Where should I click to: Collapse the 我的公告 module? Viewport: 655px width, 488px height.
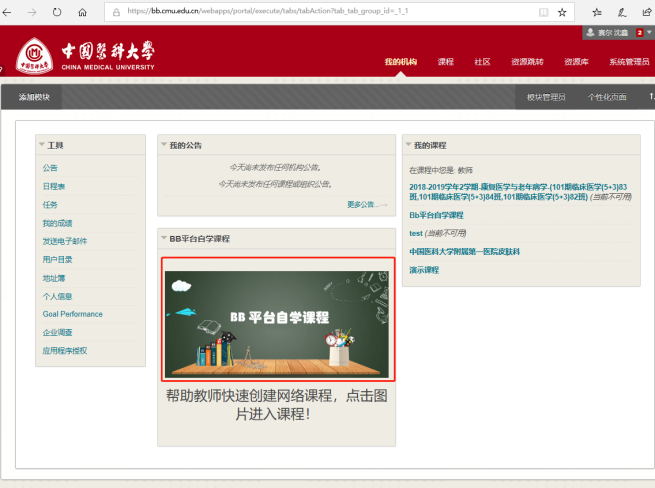(x=163, y=145)
